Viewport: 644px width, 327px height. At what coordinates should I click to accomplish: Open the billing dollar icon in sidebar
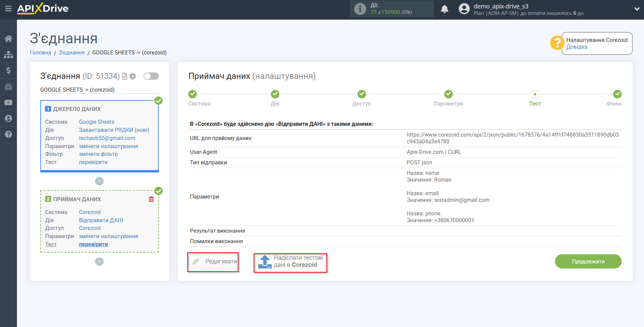tap(8, 70)
